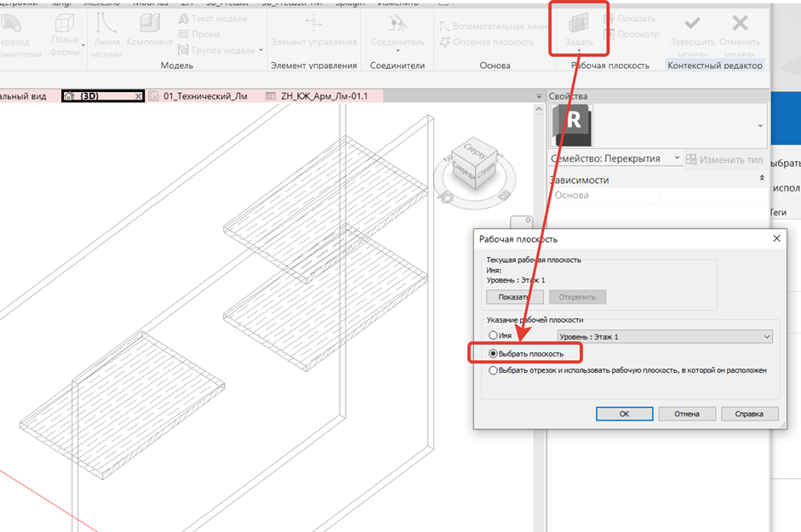Select the Вспомогательная линия tool

pyautogui.click(x=494, y=26)
